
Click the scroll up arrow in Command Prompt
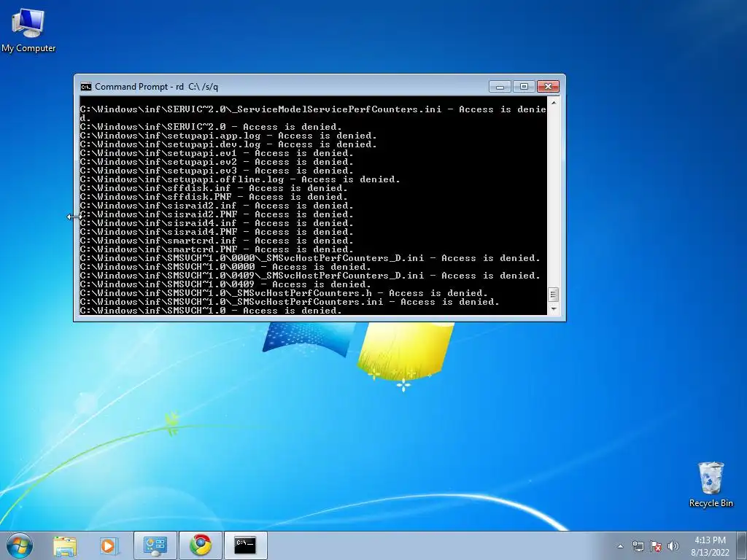point(553,102)
